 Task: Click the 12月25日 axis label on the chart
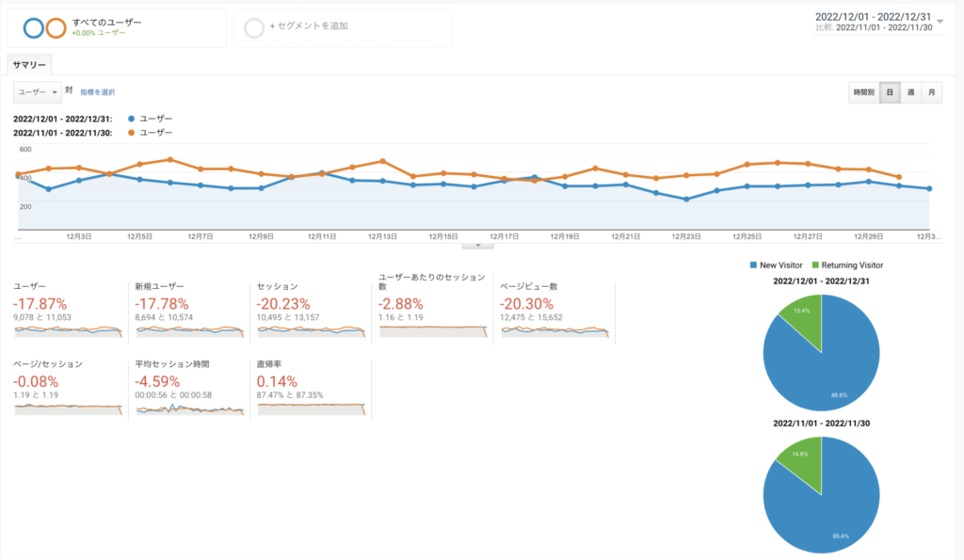747,236
